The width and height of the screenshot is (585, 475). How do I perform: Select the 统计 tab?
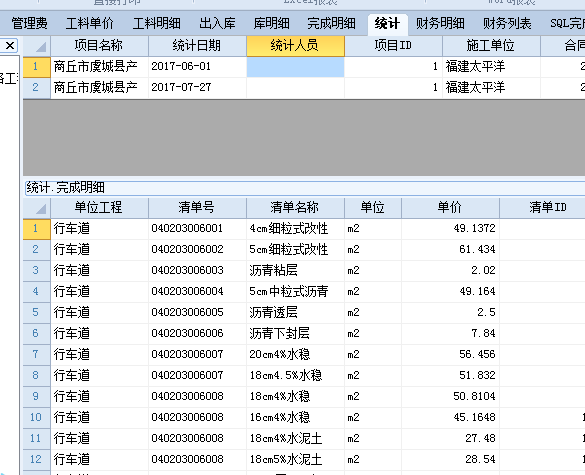pyautogui.click(x=387, y=24)
